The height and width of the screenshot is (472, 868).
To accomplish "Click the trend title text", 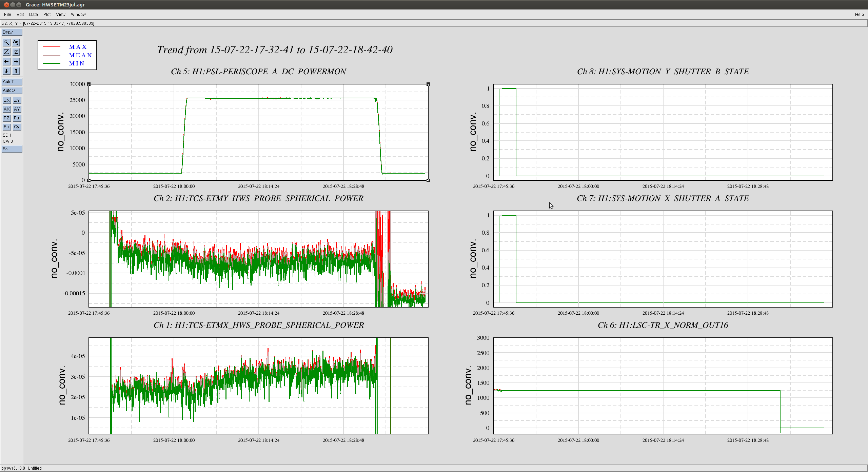I will point(275,50).
